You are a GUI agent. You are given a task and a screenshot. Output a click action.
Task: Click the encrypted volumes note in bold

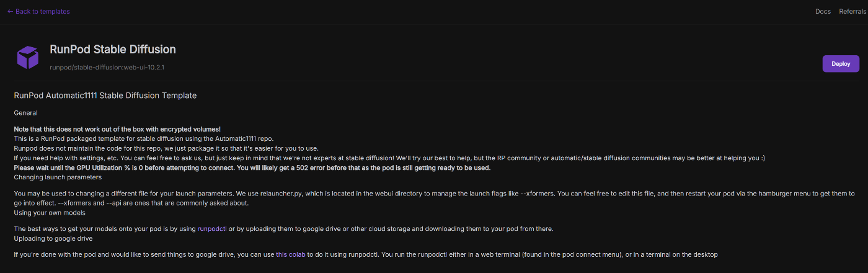[x=117, y=129]
